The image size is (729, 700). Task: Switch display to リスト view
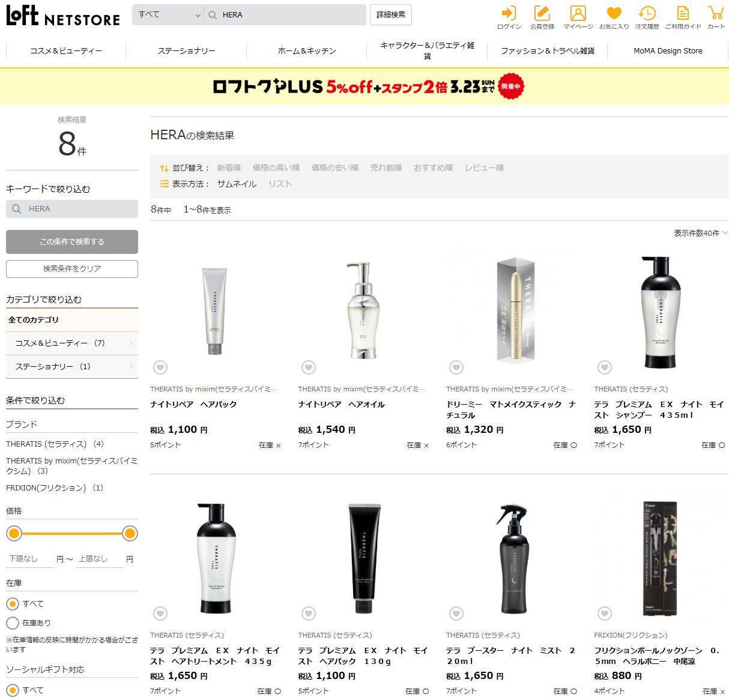(280, 184)
